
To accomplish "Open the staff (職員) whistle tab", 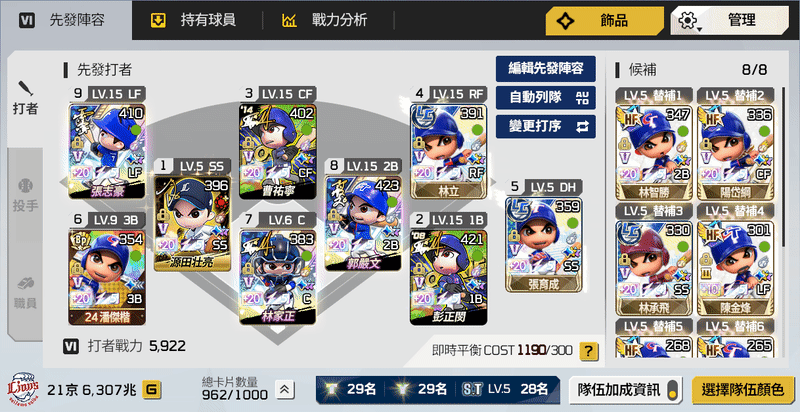I will click(x=25, y=293).
